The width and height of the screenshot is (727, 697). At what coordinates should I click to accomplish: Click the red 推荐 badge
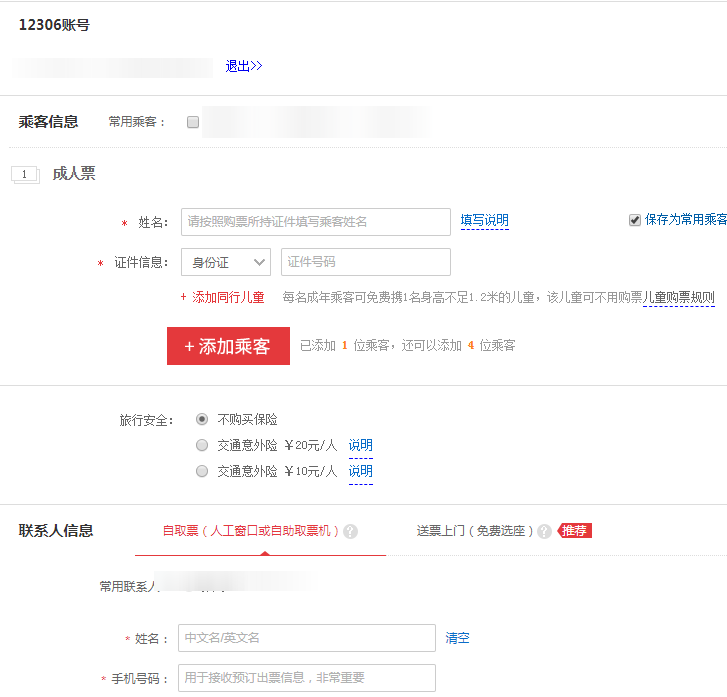pos(575,531)
